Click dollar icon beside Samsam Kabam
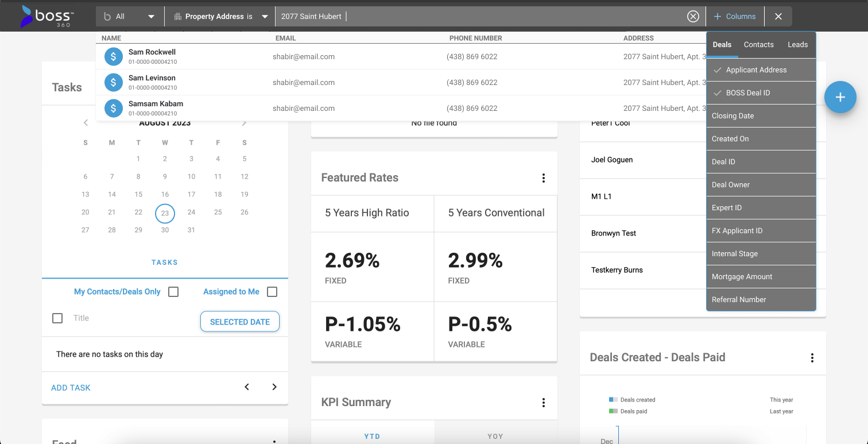Image resolution: width=868 pixels, height=444 pixels. click(114, 108)
